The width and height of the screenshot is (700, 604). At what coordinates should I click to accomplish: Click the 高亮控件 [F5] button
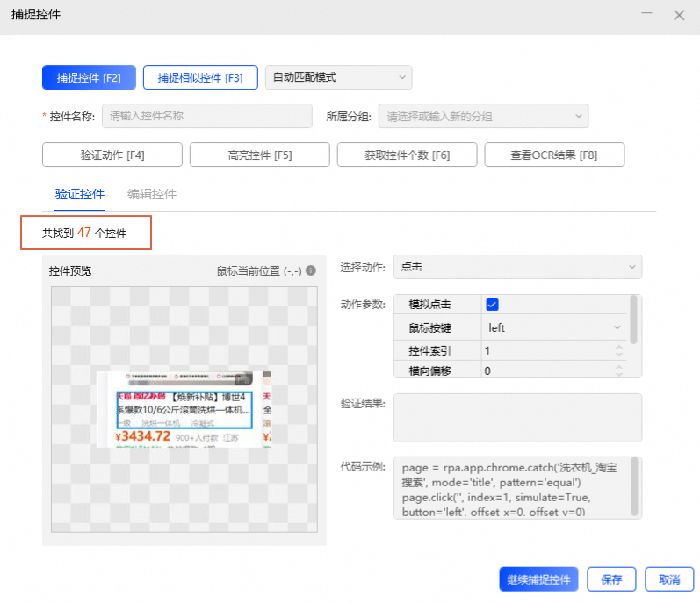pyautogui.click(x=259, y=155)
